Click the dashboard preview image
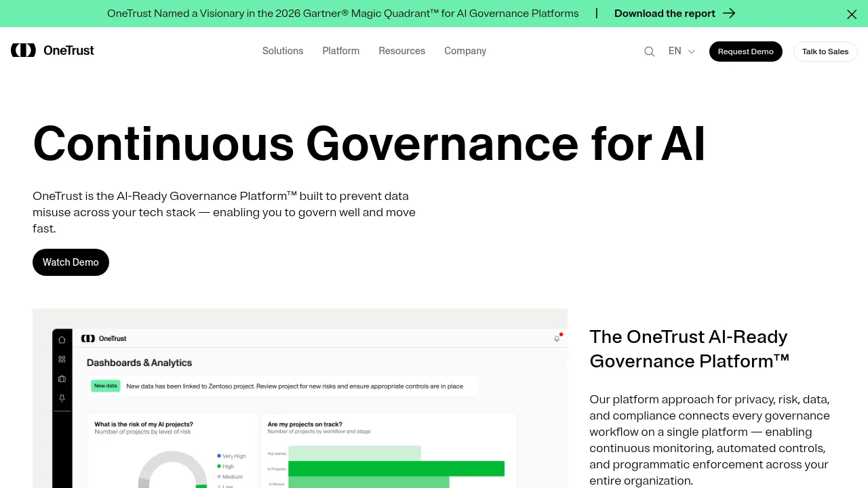This screenshot has width=868, height=488. pyautogui.click(x=300, y=399)
